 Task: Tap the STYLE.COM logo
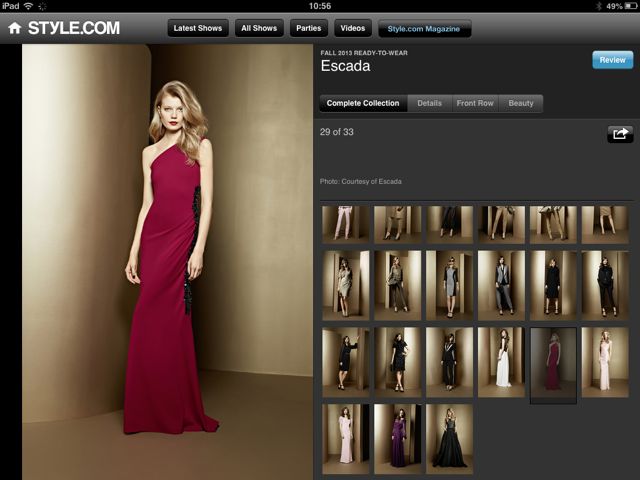(x=73, y=28)
